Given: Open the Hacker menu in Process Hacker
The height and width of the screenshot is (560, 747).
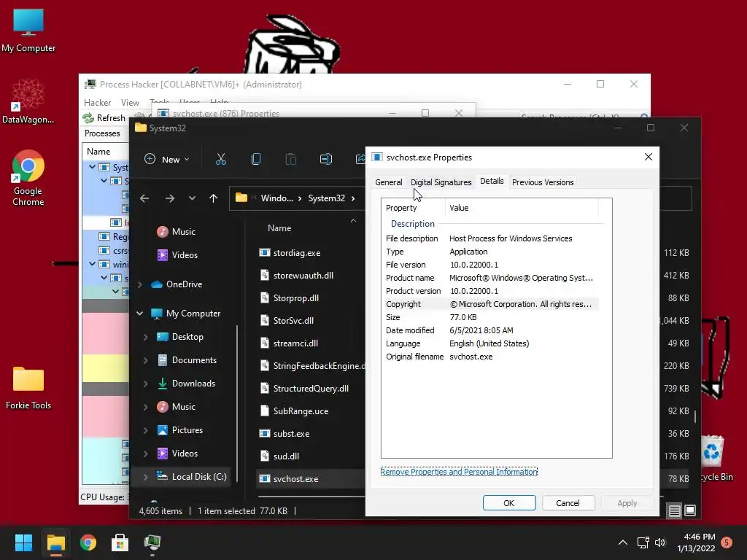Looking at the screenshot, I should [x=97, y=102].
